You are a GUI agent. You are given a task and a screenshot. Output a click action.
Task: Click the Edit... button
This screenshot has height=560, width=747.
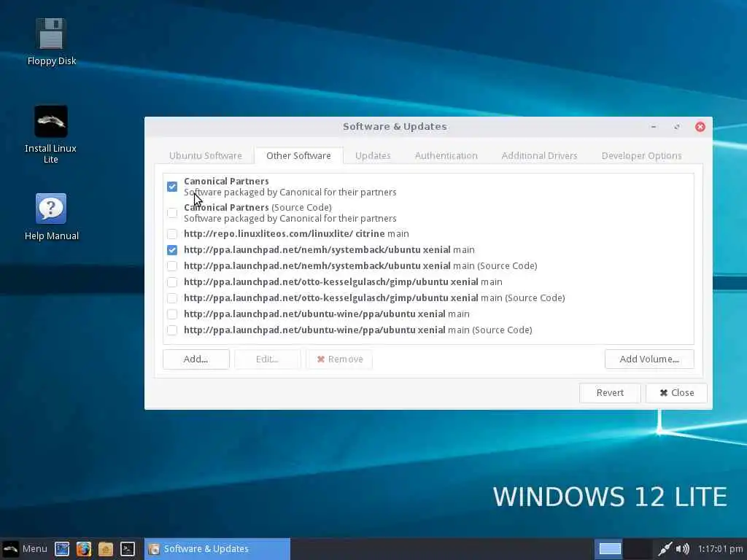coord(267,359)
